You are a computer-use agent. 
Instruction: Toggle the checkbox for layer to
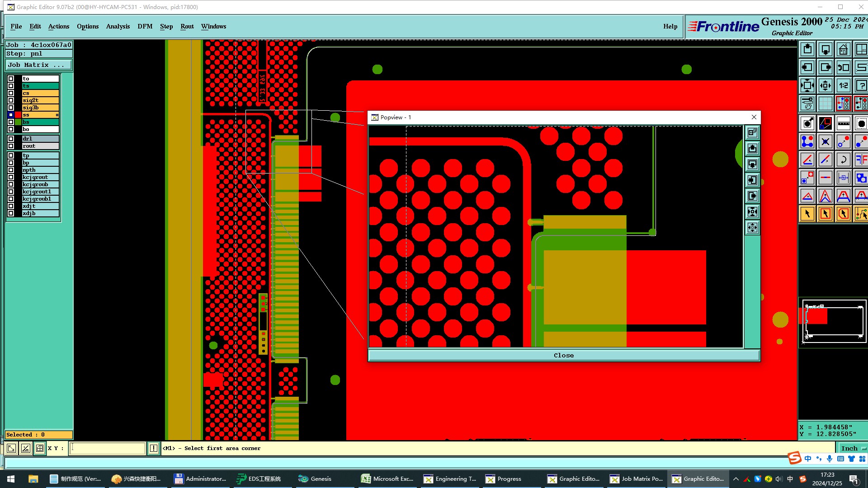pyautogui.click(x=11, y=79)
